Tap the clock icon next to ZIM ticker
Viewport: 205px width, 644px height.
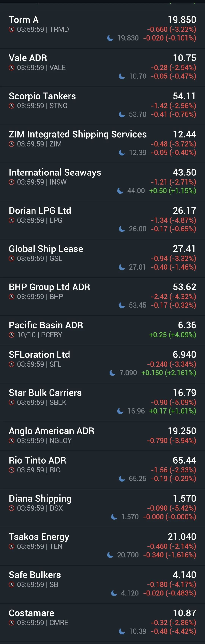(x=12, y=144)
